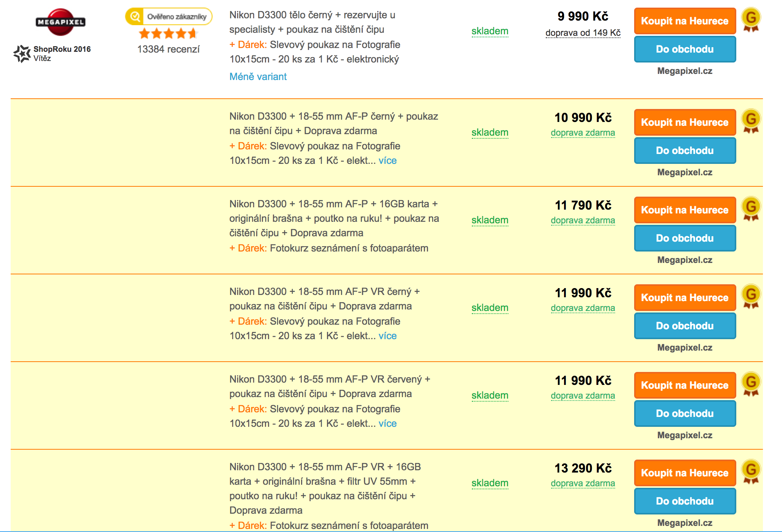The width and height of the screenshot is (782, 532).
Task: Go Do obchodu for 11 790 Kč offer
Action: pos(685,238)
